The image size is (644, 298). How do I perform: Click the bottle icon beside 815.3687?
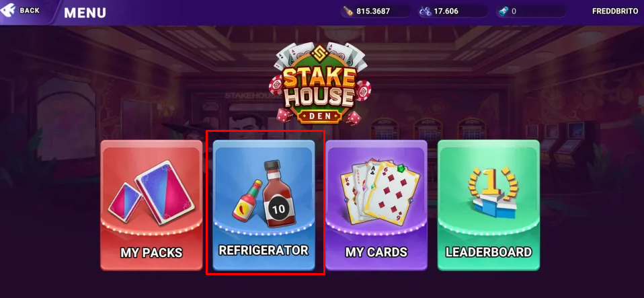click(x=348, y=11)
